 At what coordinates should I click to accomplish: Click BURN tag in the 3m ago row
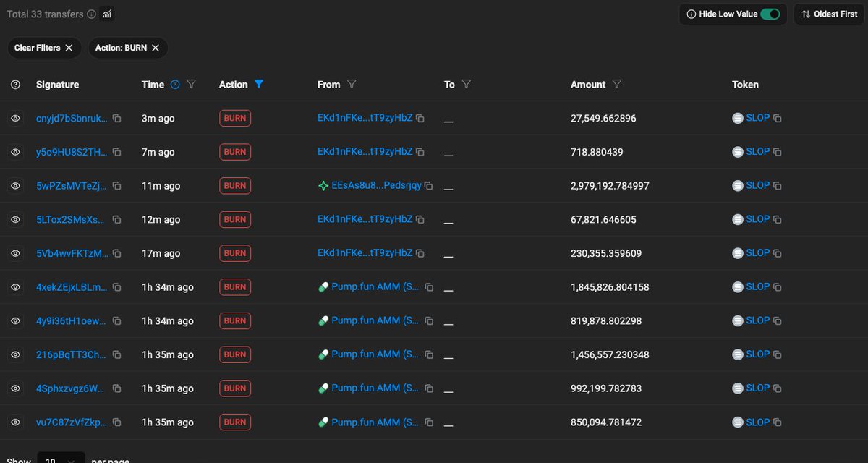(x=235, y=118)
